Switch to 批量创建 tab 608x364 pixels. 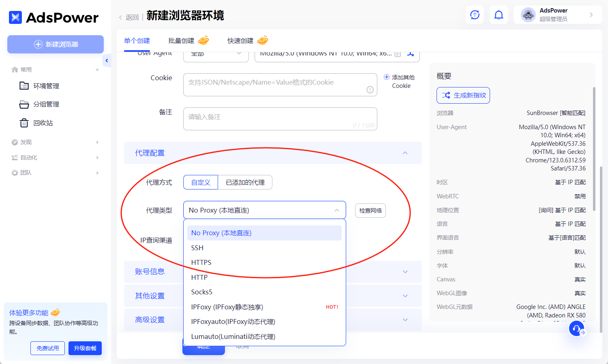coord(181,40)
